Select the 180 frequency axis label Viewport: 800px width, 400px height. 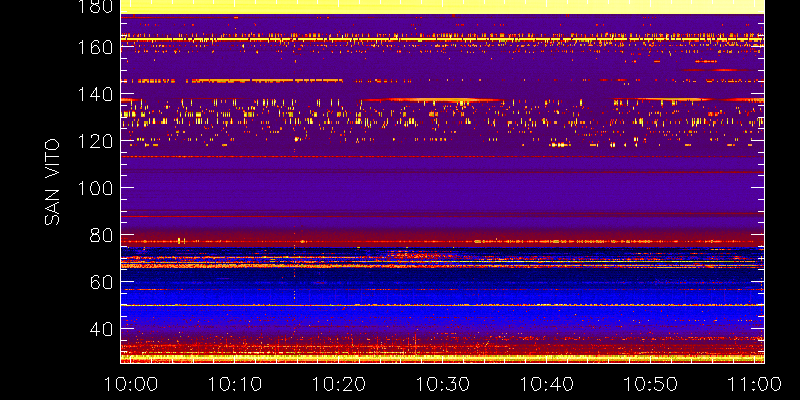(94, 6)
